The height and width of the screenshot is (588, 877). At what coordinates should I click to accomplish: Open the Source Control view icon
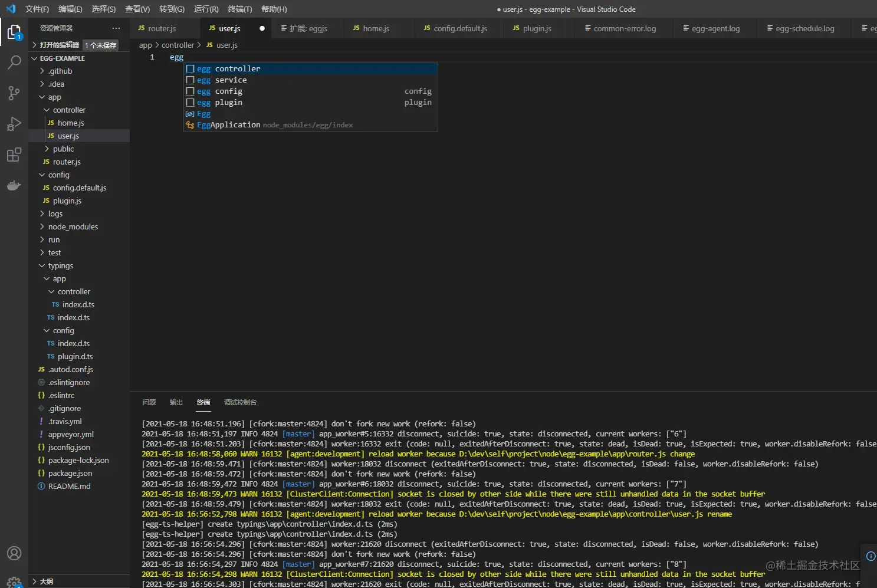(x=14, y=93)
